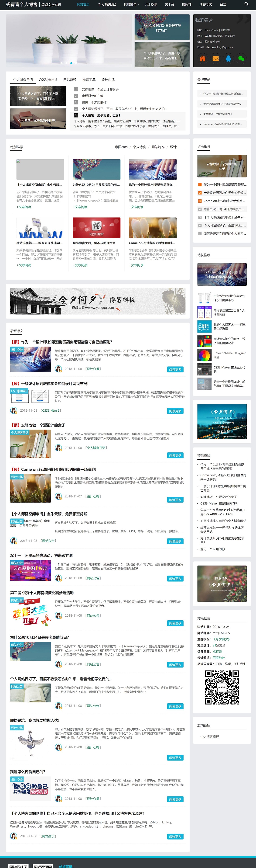Open the 个人博客模板 friend link

(x=210, y=736)
